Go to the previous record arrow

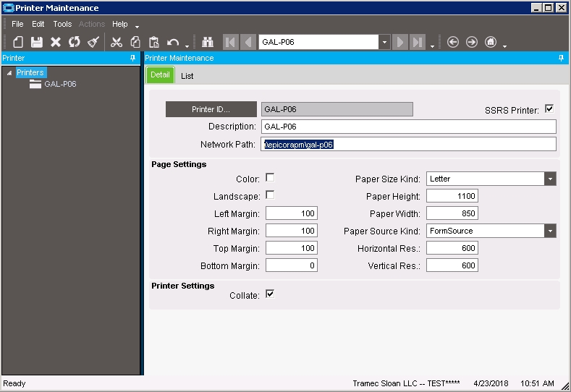click(x=248, y=42)
